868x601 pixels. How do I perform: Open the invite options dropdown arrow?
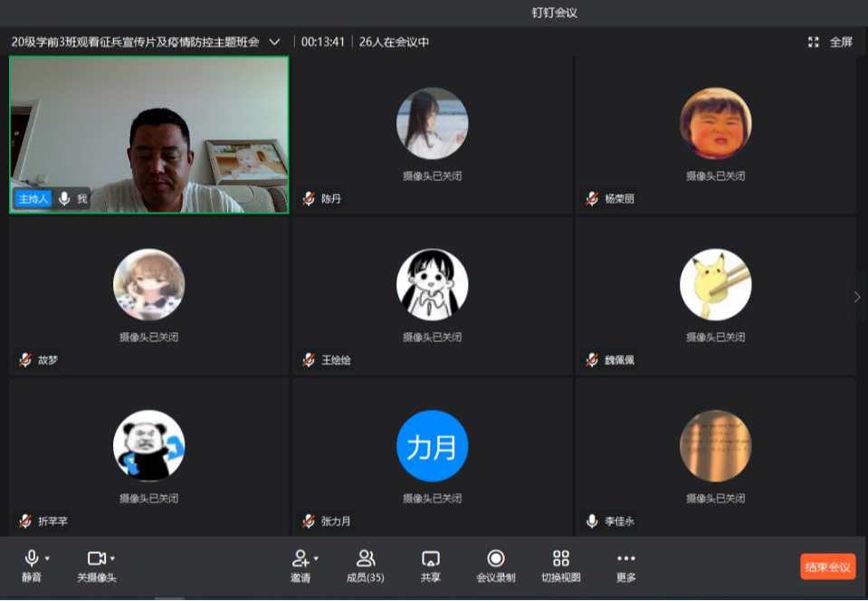tap(316, 558)
